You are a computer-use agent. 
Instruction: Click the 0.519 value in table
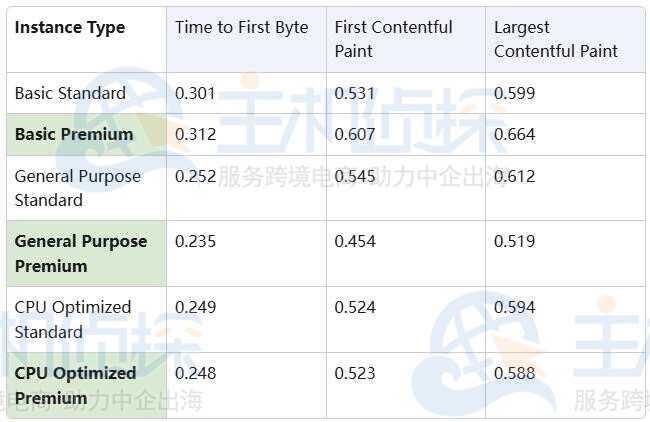[514, 241]
